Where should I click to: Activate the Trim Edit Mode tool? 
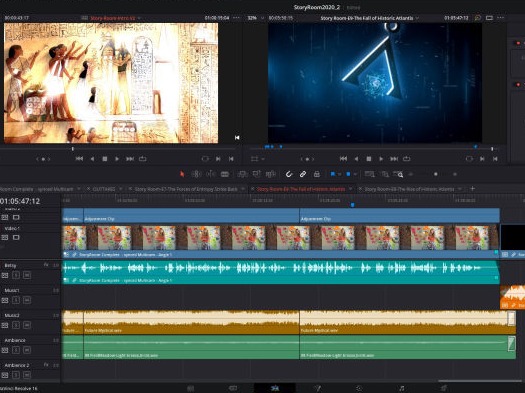(x=196, y=174)
